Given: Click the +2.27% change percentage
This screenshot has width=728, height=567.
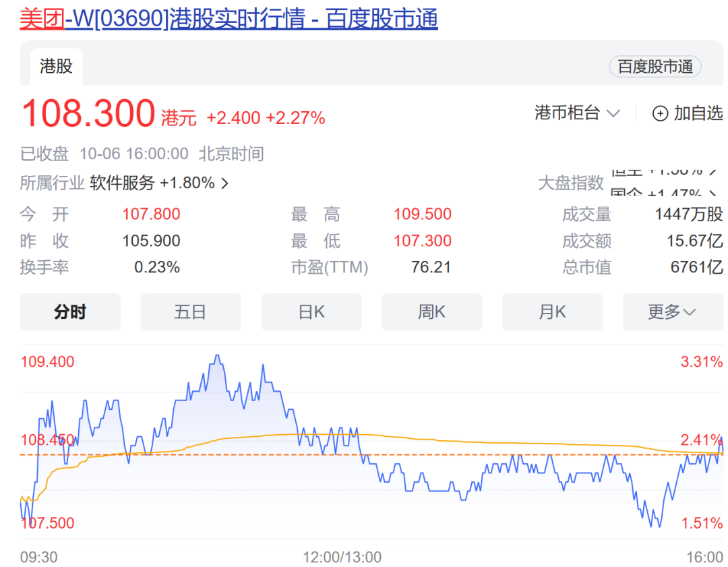Looking at the screenshot, I should point(295,118).
